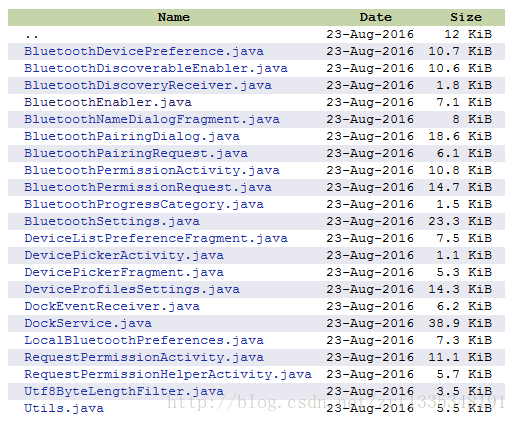The width and height of the screenshot is (518, 422).
Task: Select the 1.1 KiB size cell
Action: pos(464,255)
